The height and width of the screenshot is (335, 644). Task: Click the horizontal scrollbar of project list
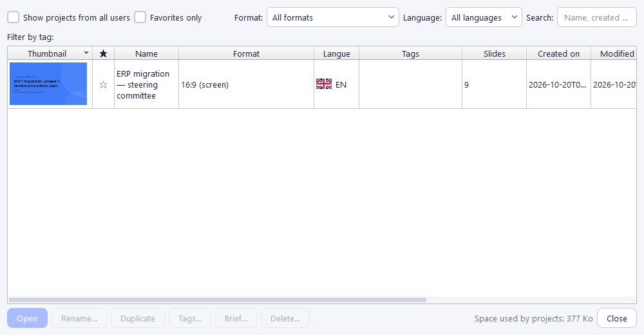coord(218,300)
